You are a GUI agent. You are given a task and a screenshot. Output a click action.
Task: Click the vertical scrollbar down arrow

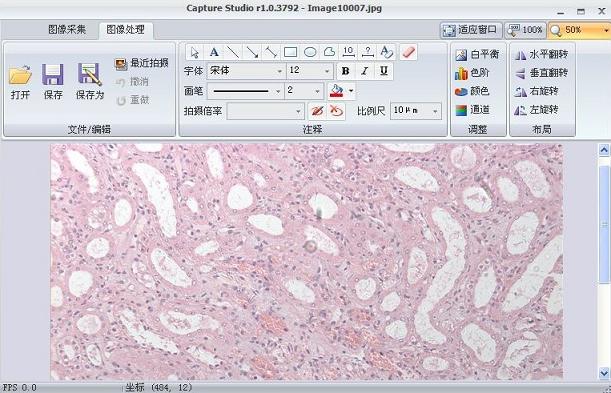coord(604,373)
